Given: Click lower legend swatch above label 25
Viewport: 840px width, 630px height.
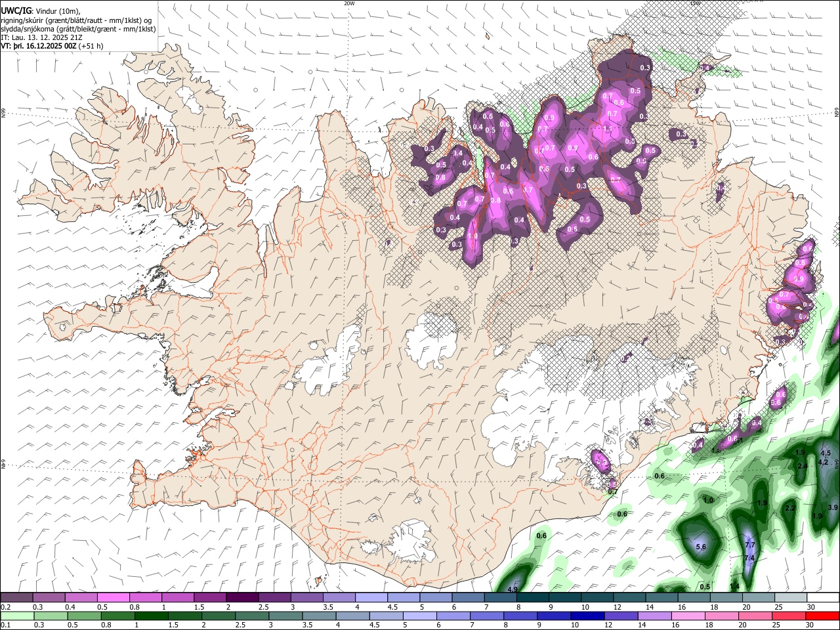Looking at the screenshot, I should click(789, 616).
